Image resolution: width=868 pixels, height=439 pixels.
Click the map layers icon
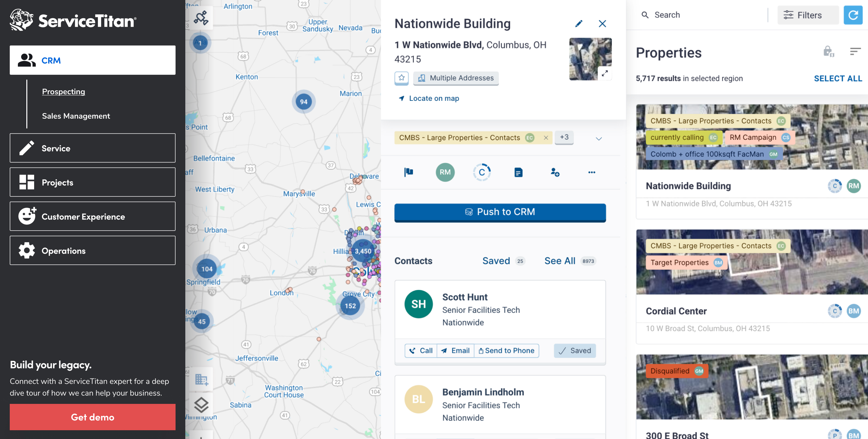[x=201, y=404]
